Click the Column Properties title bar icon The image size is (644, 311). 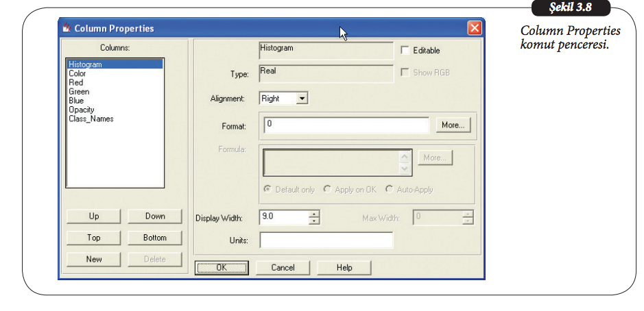[x=67, y=28]
